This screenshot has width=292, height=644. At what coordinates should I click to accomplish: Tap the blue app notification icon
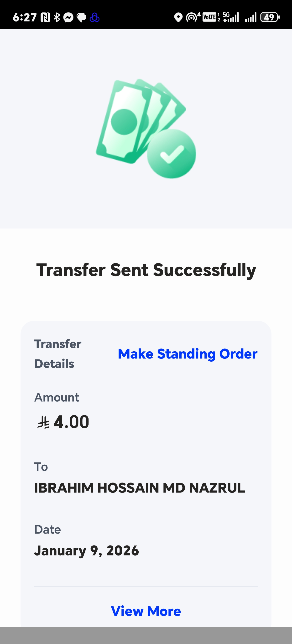(x=94, y=17)
